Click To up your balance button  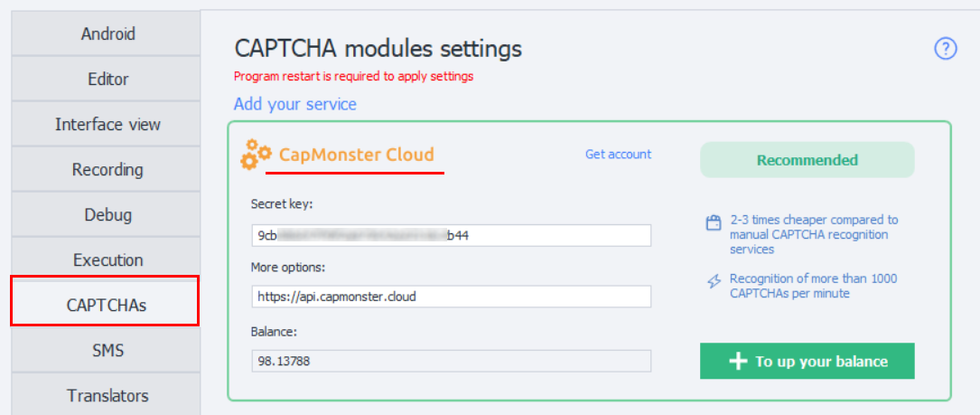point(807,361)
